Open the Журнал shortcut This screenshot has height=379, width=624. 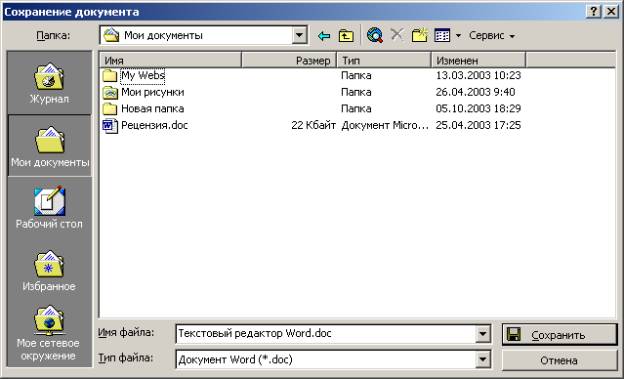[x=49, y=83]
